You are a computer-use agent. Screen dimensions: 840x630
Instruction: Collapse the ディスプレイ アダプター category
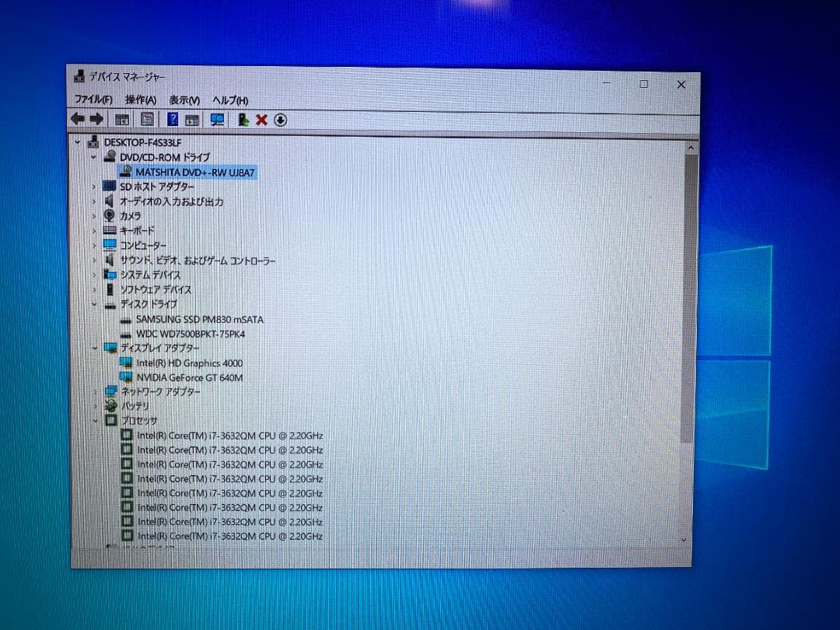pyautogui.click(x=94, y=348)
